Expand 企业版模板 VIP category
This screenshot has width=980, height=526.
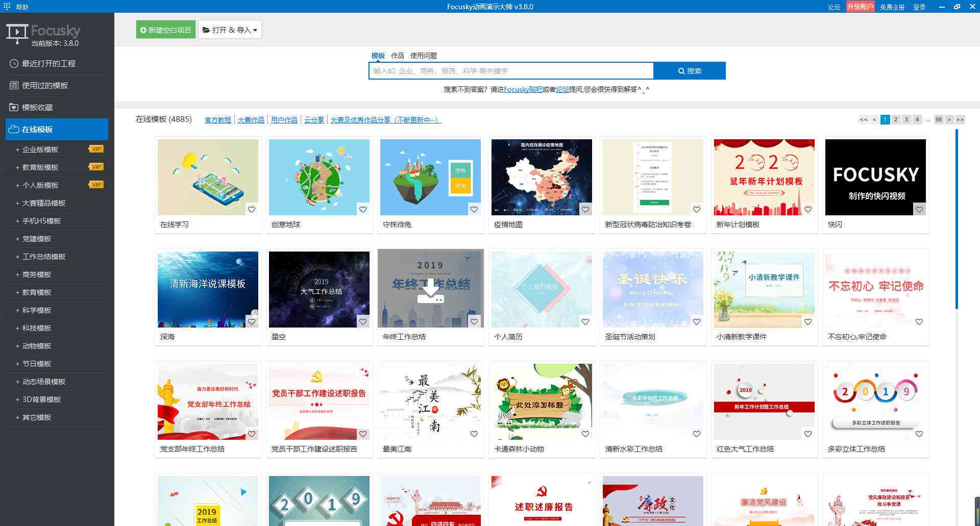[x=57, y=149]
